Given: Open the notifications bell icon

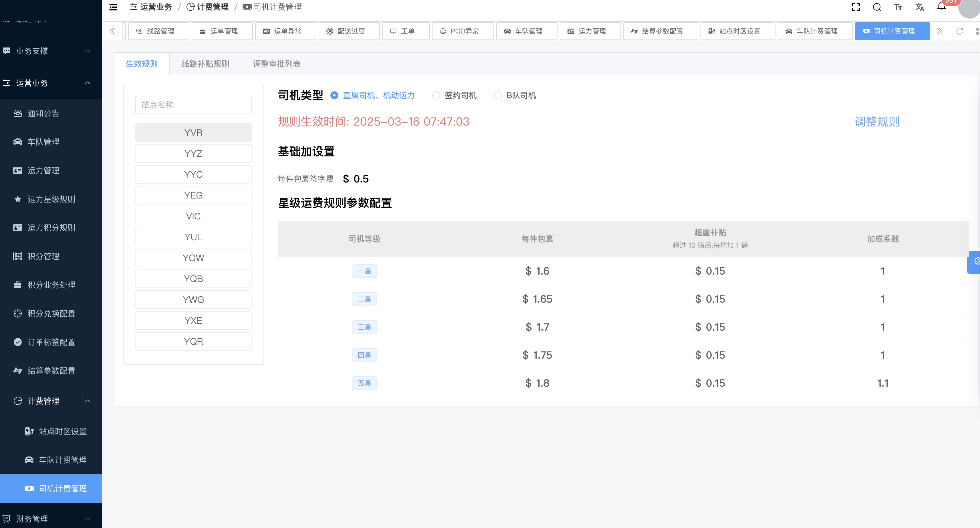Looking at the screenshot, I should (x=941, y=7).
